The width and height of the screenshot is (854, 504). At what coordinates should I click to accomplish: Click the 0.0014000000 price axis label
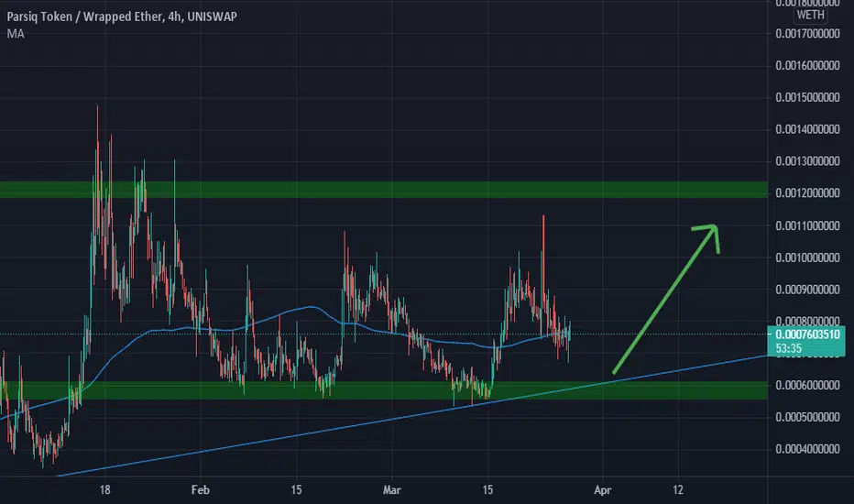pos(807,130)
